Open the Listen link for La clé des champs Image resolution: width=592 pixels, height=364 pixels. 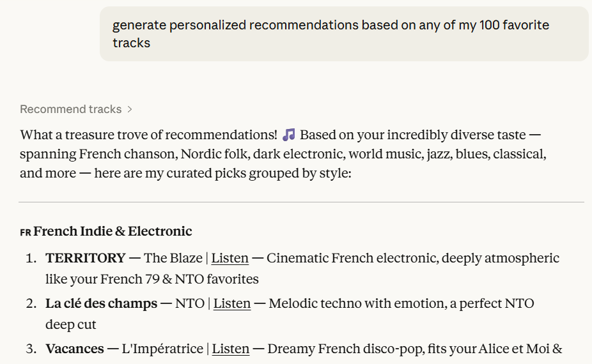pyautogui.click(x=231, y=303)
